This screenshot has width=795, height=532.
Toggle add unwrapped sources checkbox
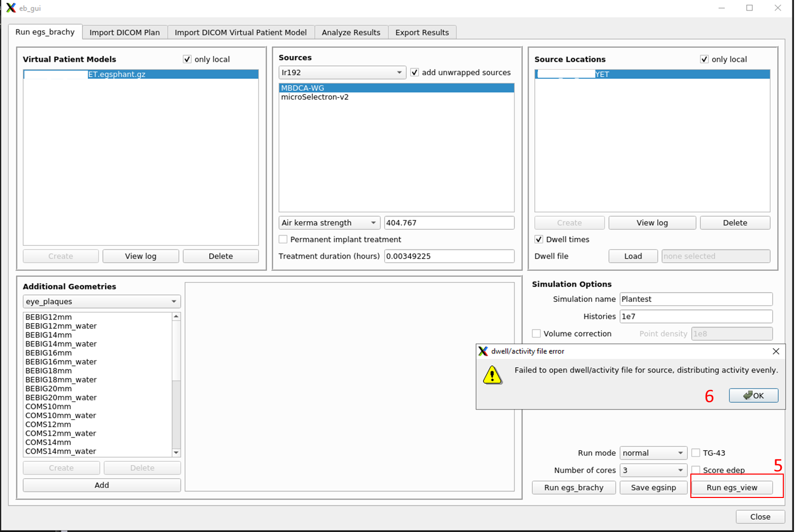415,72
